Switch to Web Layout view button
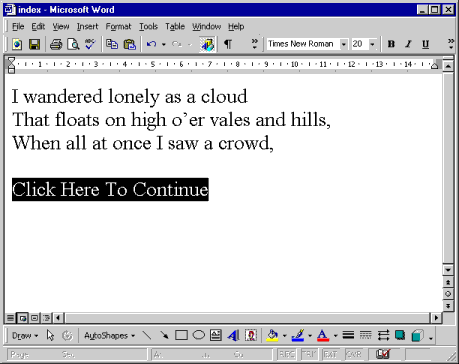The width and height of the screenshot is (459, 364). pos(22,318)
